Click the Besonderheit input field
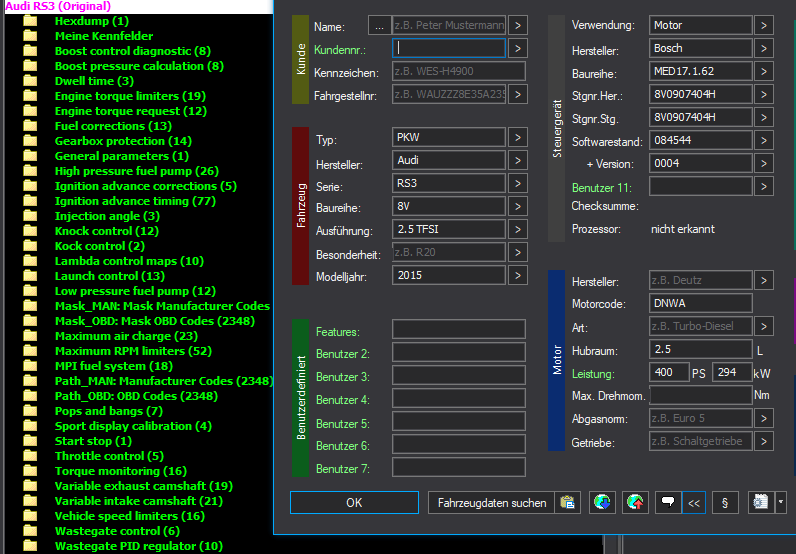Viewport: 796px width, 554px height. pos(449,252)
